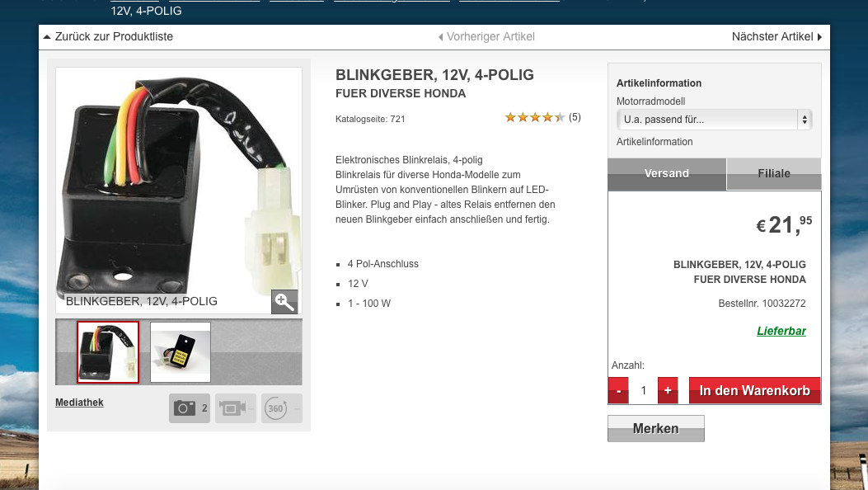Click the quantity Anzahl input field
The width and height of the screenshot is (868, 490).
[643, 390]
